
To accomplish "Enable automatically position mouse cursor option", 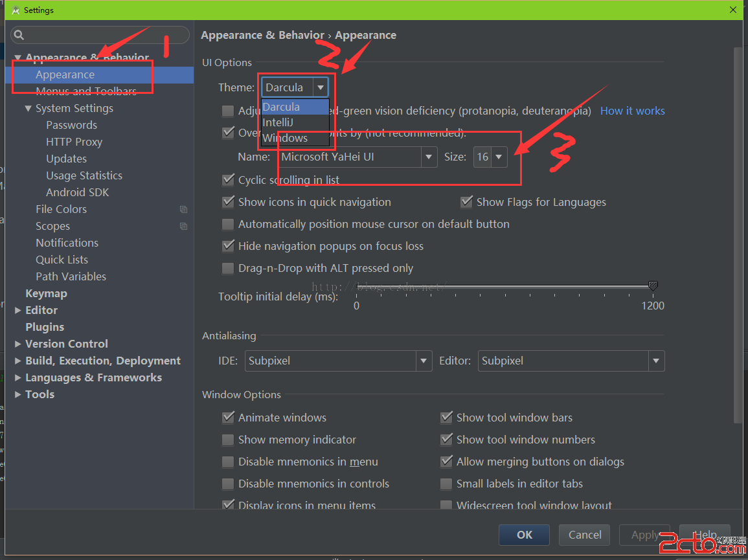I will (228, 224).
